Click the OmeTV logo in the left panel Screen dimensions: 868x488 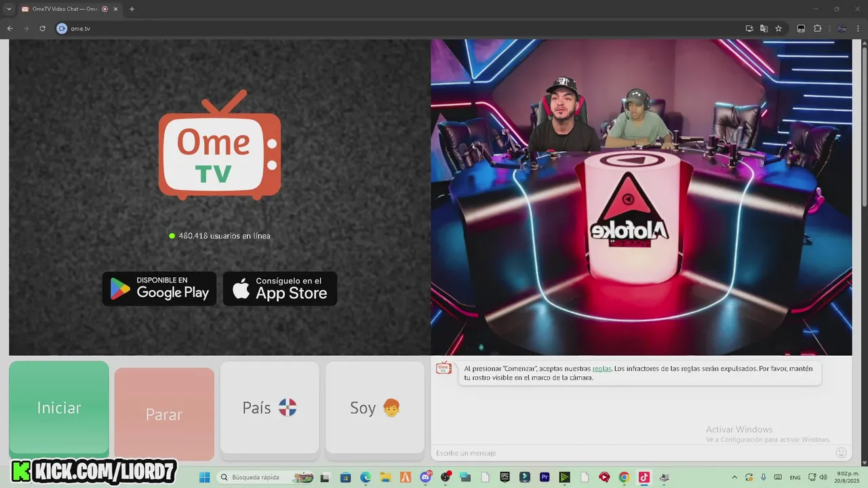(220, 145)
